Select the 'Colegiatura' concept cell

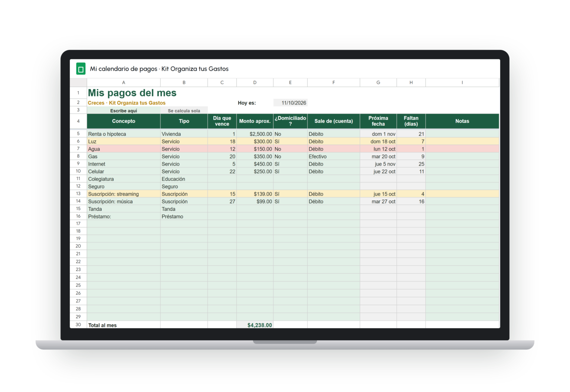pyautogui.click(x=124, y=179)
